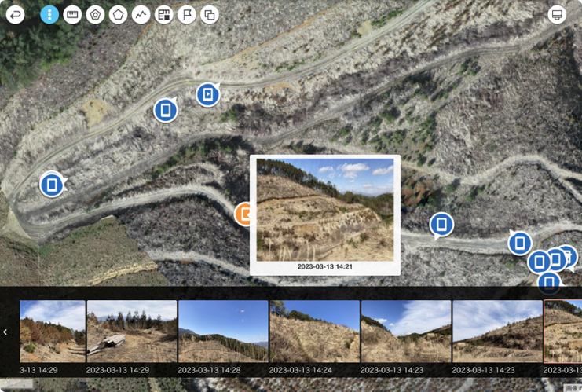582x392 pixels.
Task: Select the flag marker tool
Action: pos(187,15)
